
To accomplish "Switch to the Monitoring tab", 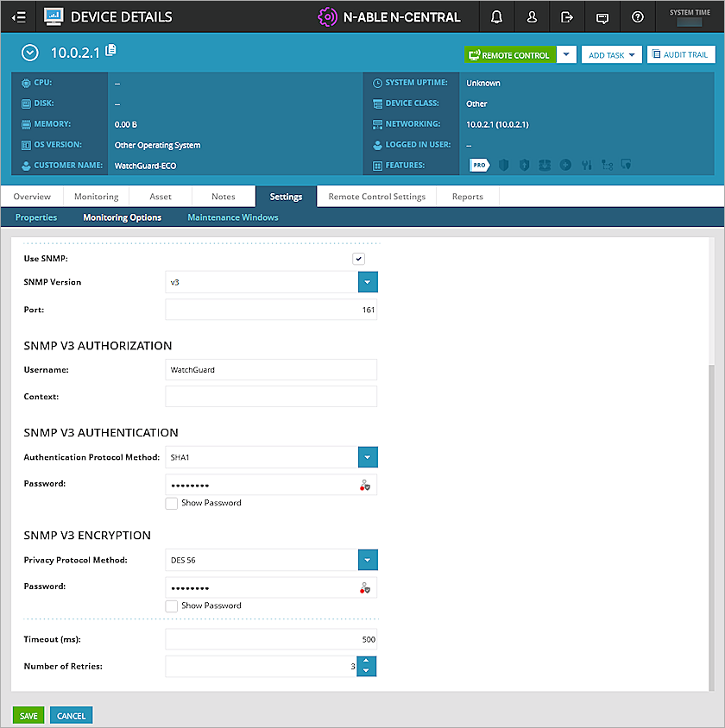I will (x=96, y=197).
